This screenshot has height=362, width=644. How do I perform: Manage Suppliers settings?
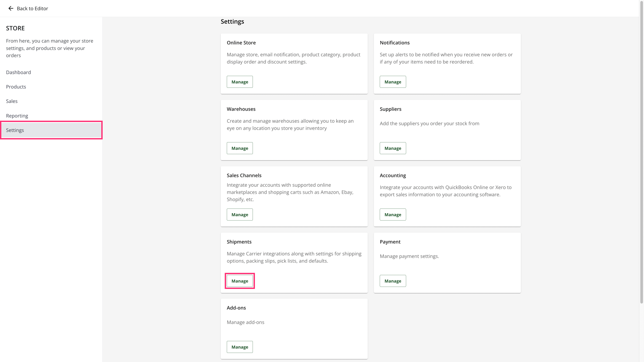pos(392,148)
